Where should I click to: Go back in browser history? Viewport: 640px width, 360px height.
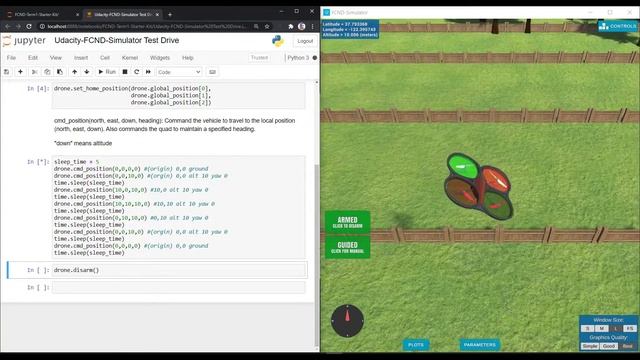coord(8,27)
